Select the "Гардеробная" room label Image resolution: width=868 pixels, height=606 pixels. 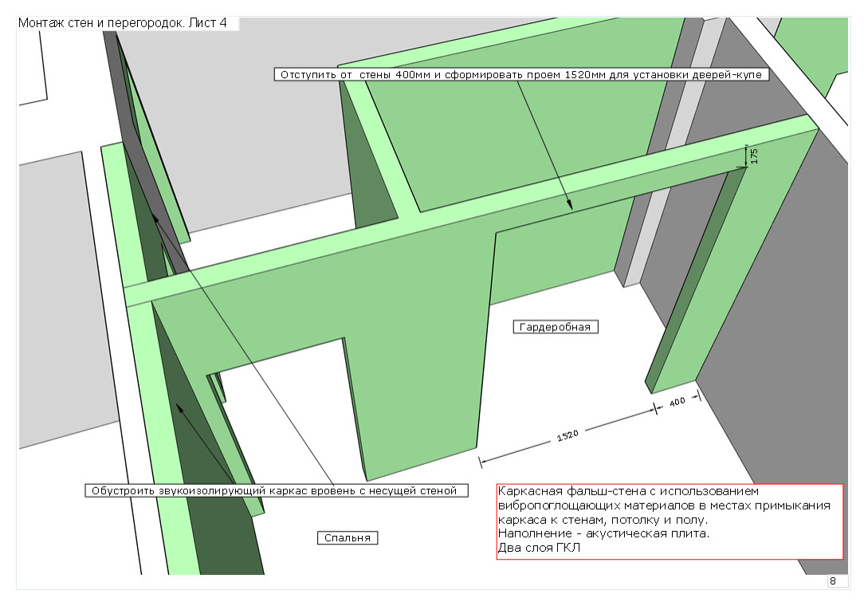(x=555, y=327)
